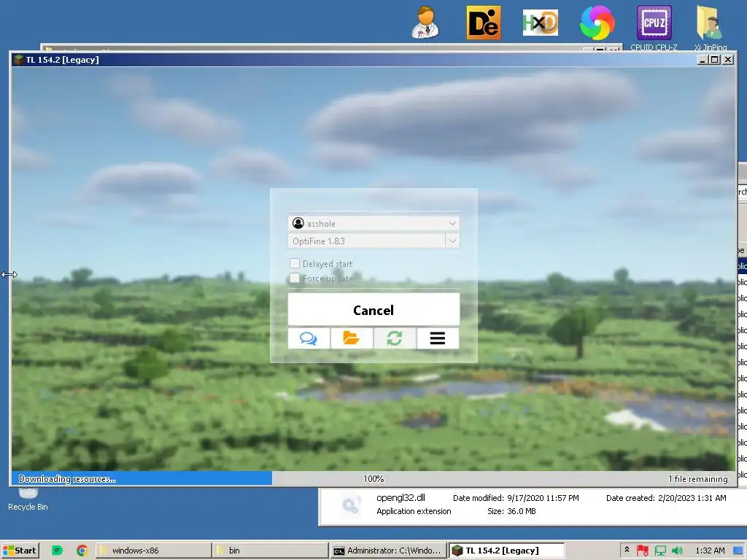Cancel the download with Cancel button
Screen dimensions: 747x560
pos(373,310)
